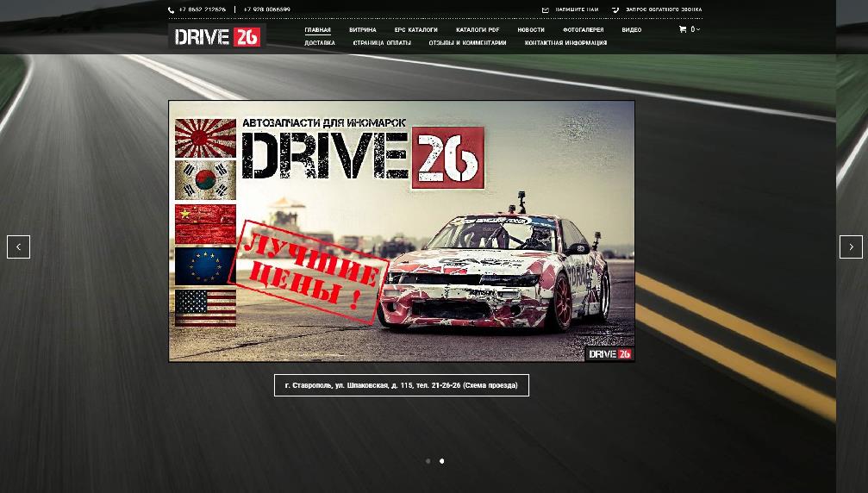This screenshot has width=868, height=493.
Task: Go to next slide with right arrow
Action: click(x=851, y=246)
